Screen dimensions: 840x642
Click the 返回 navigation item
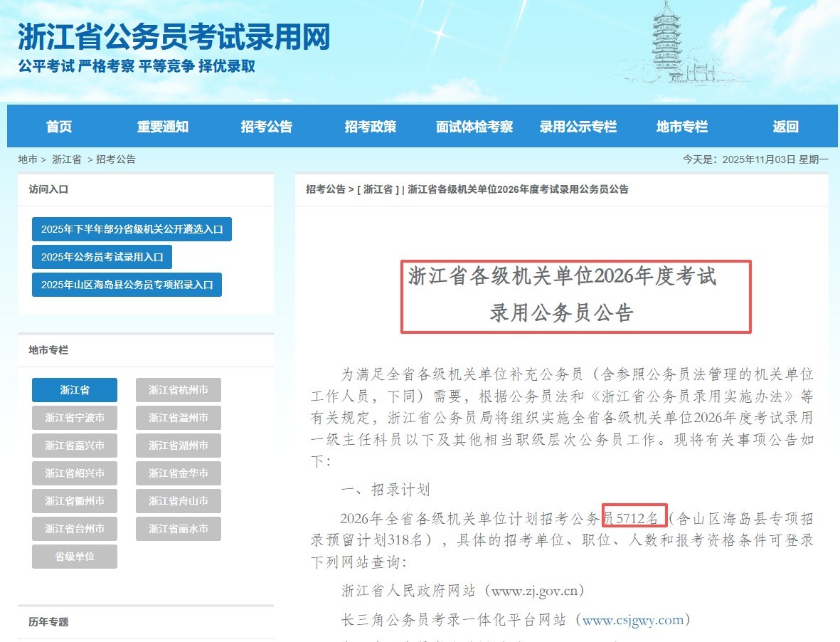[786, 127]
